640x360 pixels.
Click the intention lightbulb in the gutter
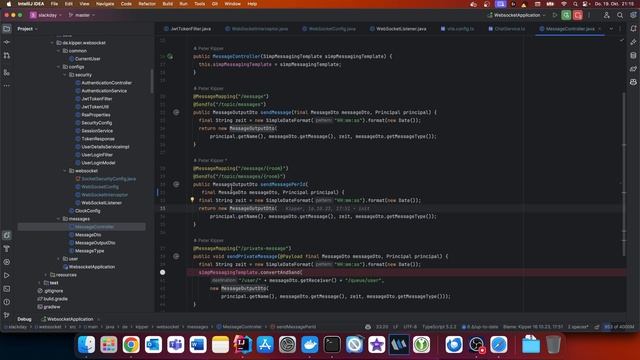(x=192, y=200)
